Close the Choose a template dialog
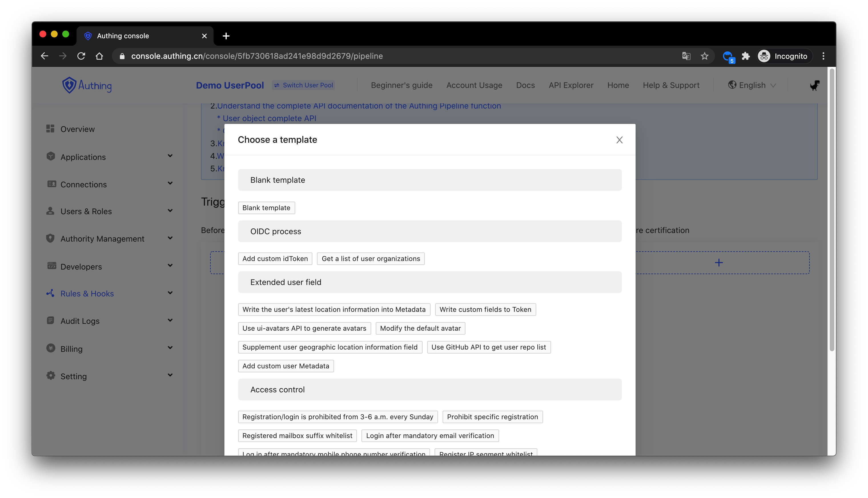This screenshot has width=868, height=498. [x=619, y=140]
